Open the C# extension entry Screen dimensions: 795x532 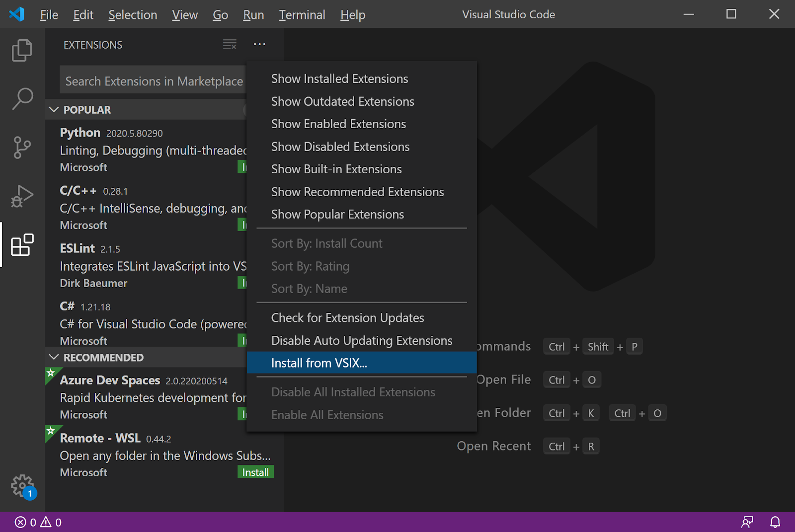[146, 322]
